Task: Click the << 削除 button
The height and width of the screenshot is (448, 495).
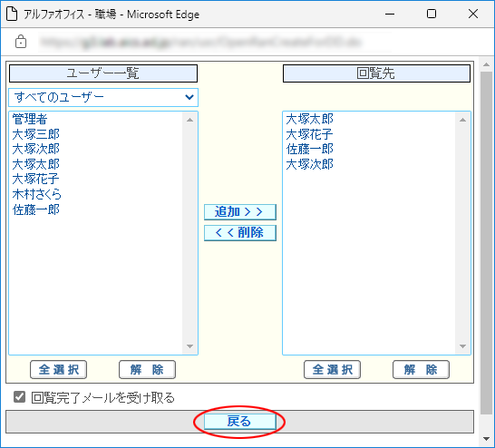Action: pos(240,233)
